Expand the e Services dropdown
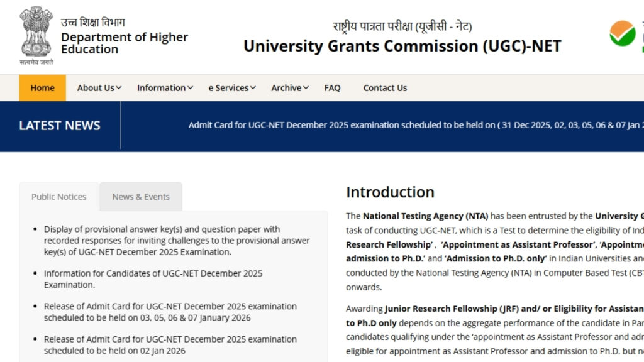This screenshot has width=644, height=362. click(x=231, y=88)
